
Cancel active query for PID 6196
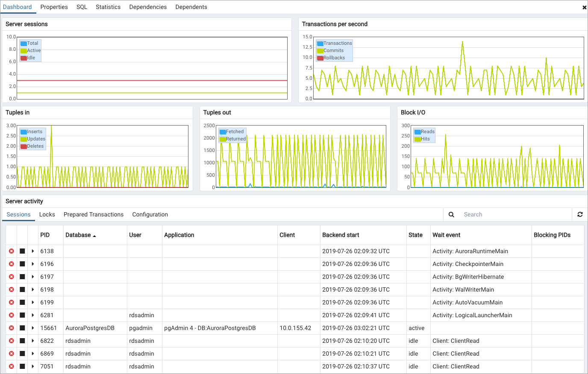pyautogui.click(x=22, y=264)
